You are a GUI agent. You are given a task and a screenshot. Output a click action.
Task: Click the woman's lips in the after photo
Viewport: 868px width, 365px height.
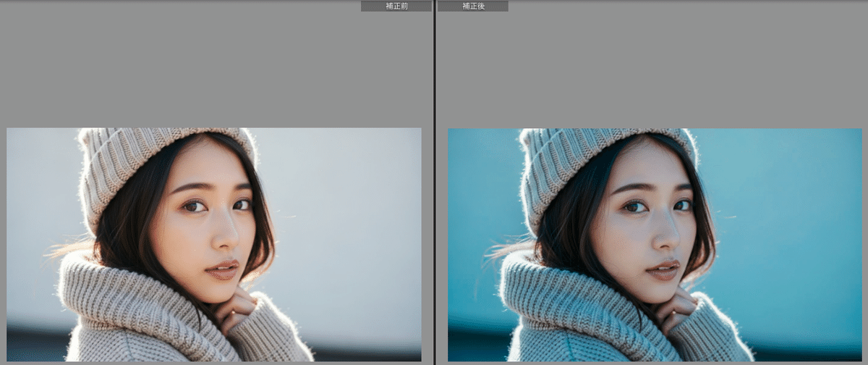664,269
